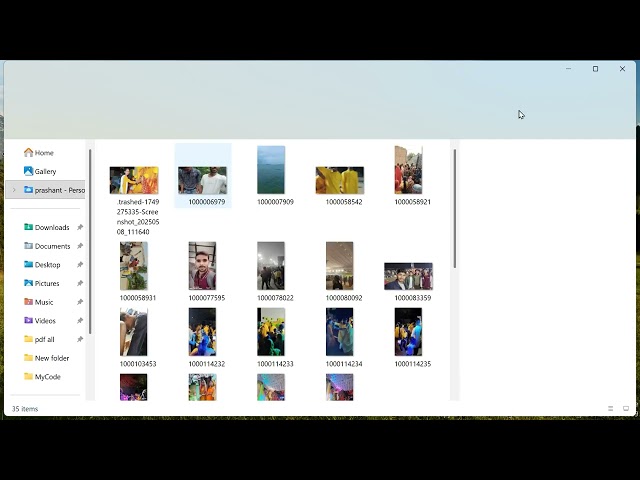This screenshot has width=640, height=480.
Task: Switch to large thumbnails view icon
Action: point(626,408)
